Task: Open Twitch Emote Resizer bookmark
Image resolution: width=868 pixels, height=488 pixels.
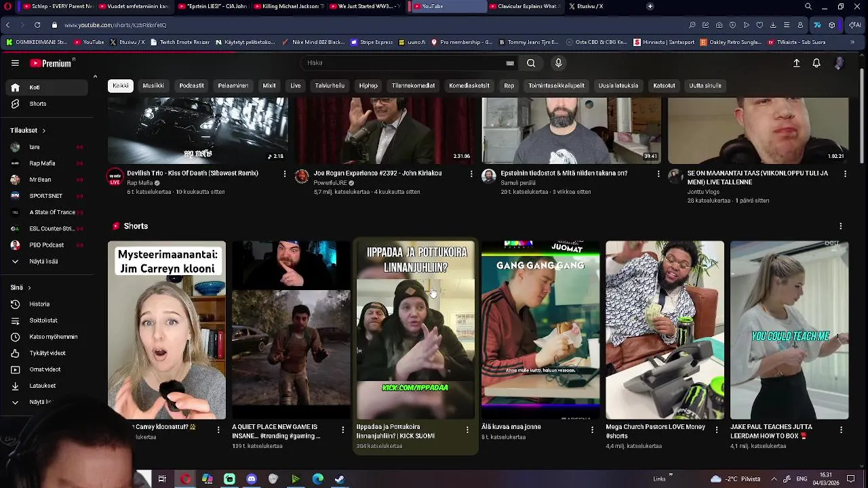Action: click(x=180, y=42)
